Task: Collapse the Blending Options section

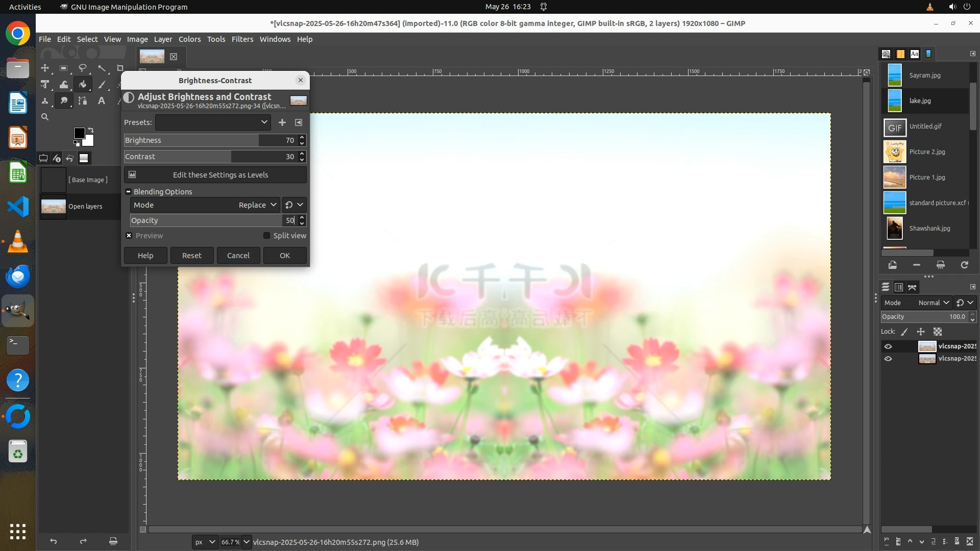Action: [x=129, y=192]
